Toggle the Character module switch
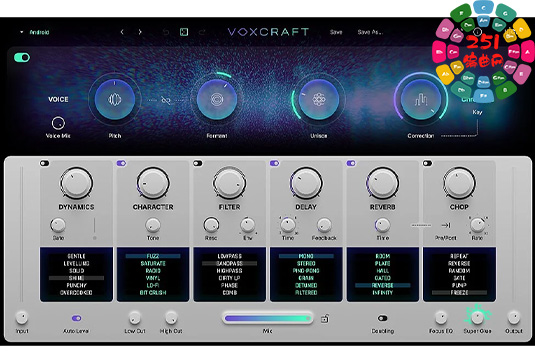The width and height of the screenshot is (535, 363). 121,163
